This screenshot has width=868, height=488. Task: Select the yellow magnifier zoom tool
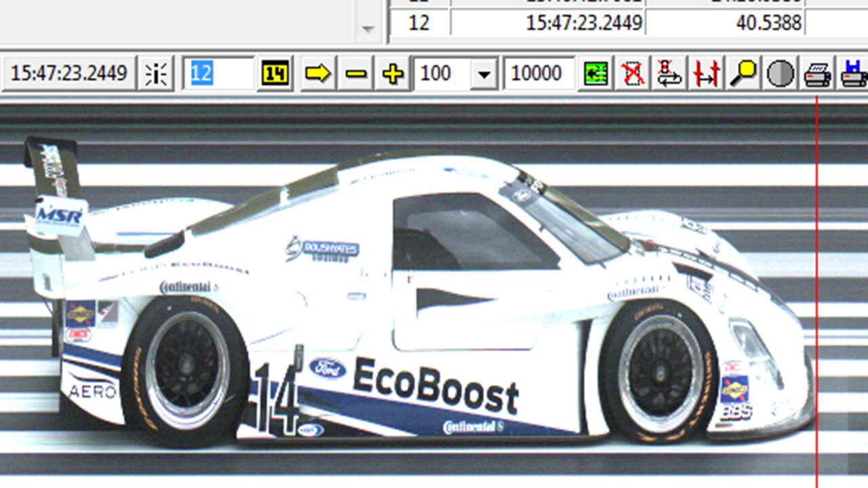pyautogui.click(x=743, y=73)
